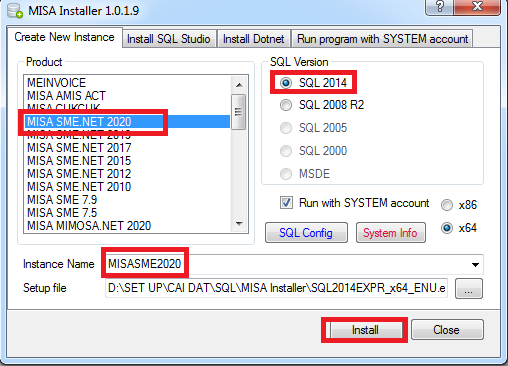Select MISA SME.NET 2017 product

[x=127, y=148]
